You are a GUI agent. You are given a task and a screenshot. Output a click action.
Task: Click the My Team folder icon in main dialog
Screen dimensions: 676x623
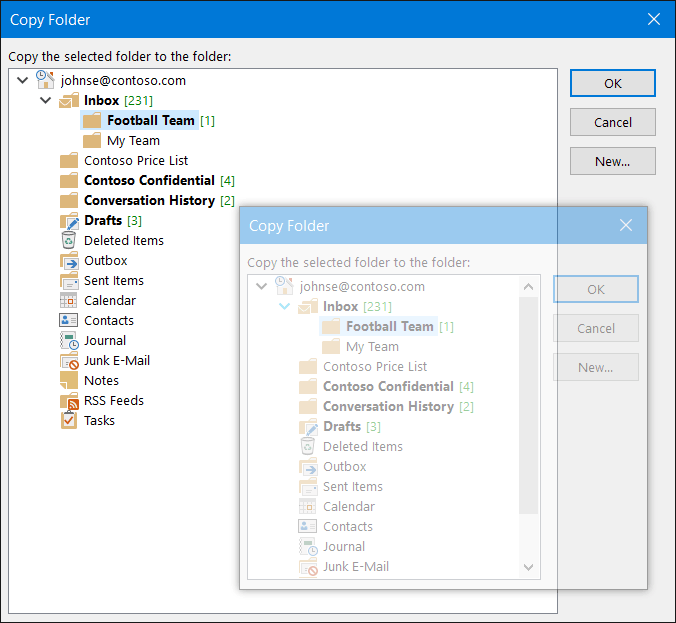point(92,141)
